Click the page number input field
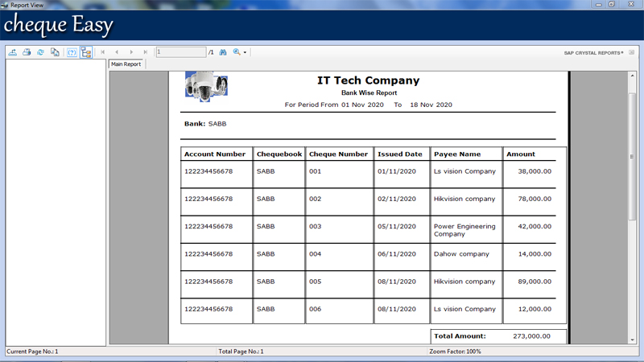Image resolution: width=644 pixels, height=362 pixels. (180, 52)
